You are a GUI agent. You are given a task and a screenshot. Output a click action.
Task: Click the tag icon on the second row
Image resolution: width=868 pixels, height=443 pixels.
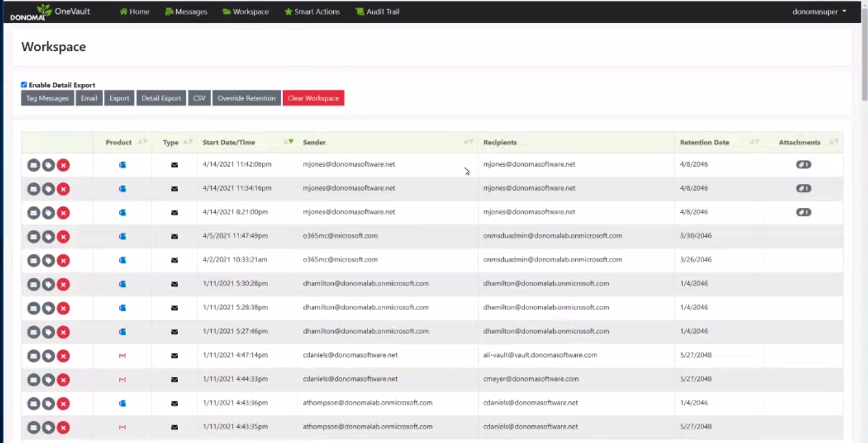49,189
